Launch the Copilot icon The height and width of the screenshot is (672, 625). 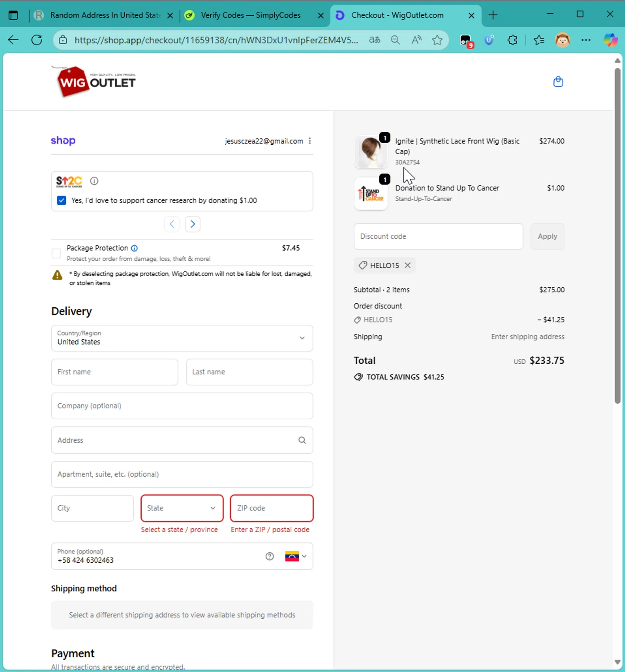pyautogui.click(x=610, y=40)
